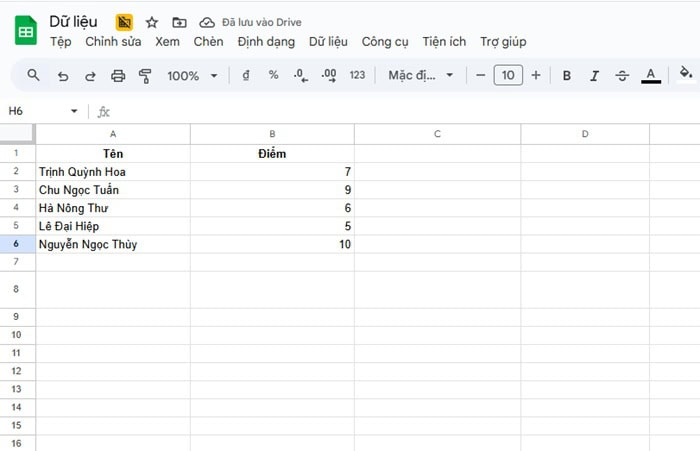
Task: Click the 123 number format button
Action: pos(357,75)
